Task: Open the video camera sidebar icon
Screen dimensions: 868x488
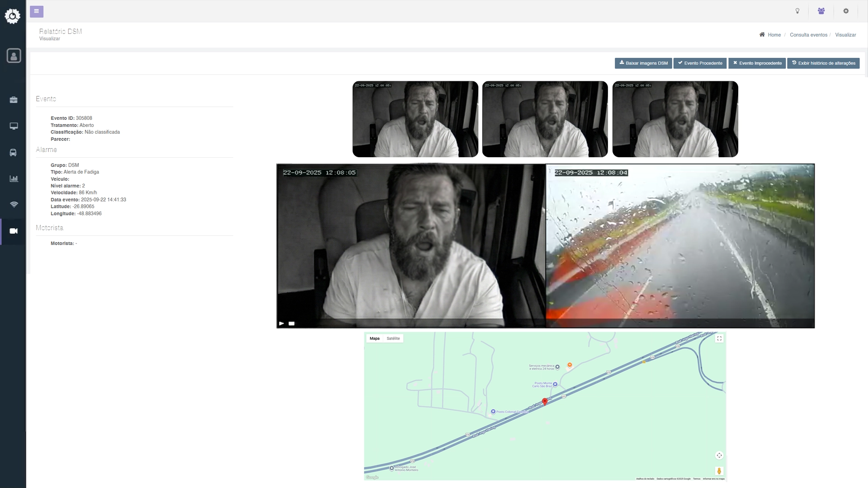Action: point(14,231)
